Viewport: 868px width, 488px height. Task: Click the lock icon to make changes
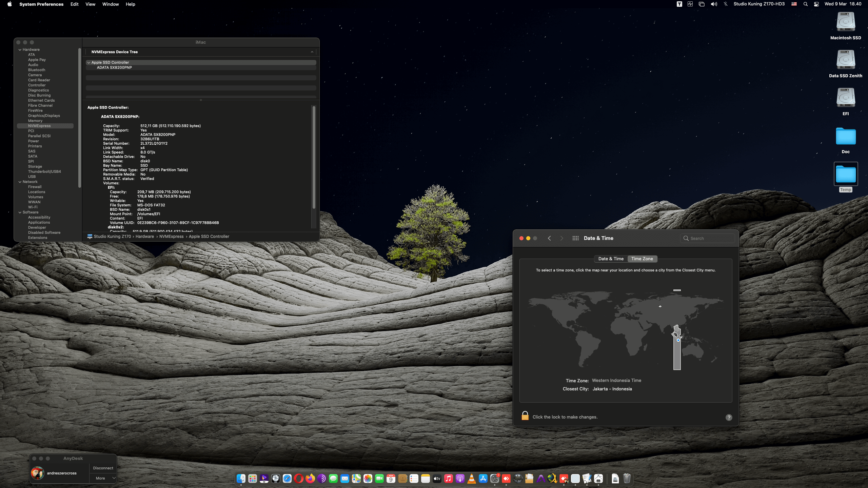pyautogui.click(x=525, y=416)
